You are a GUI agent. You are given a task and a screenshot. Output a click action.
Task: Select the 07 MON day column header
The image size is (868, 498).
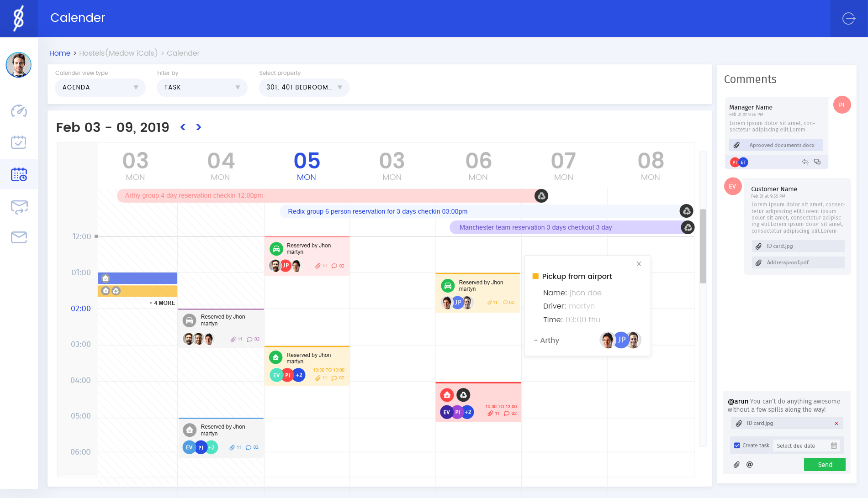click(x=563, y=166)
